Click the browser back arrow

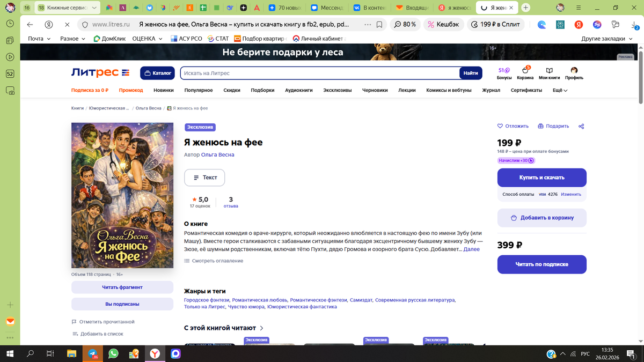coord(30,25)
